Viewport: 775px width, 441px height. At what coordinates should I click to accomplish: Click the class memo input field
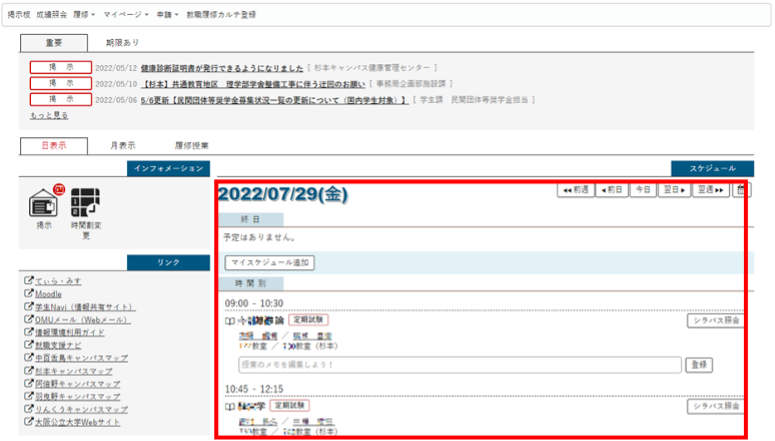click(x=460, y=366)
